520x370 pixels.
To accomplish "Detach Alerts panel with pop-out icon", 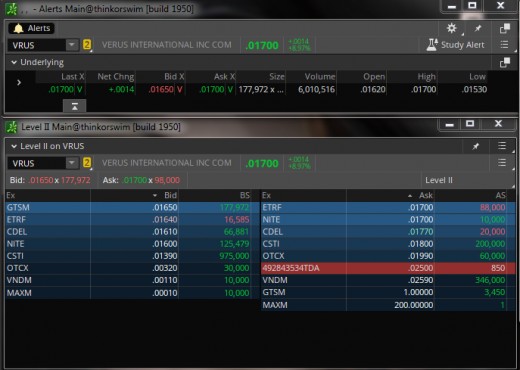I will click(505, 29).
